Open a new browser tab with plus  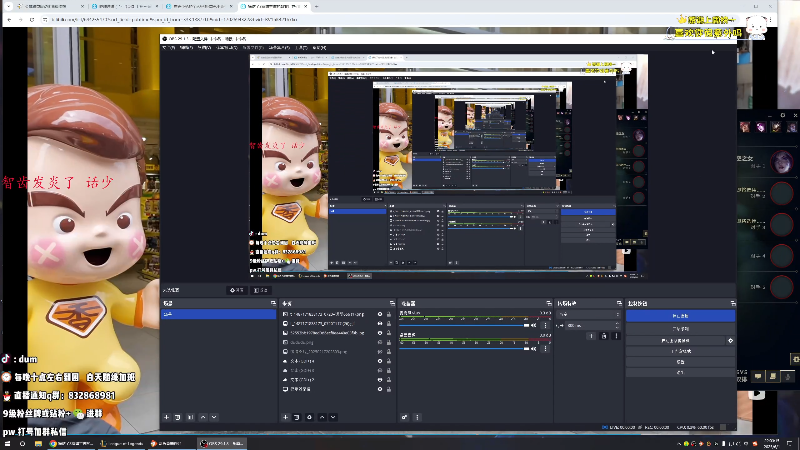point(316,6)
